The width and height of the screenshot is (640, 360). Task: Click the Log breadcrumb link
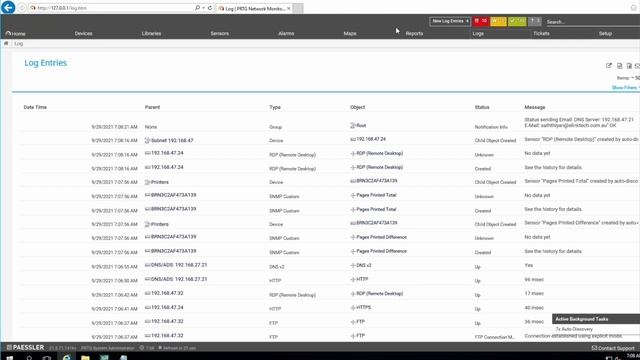pyautogui.click(x=18, y=44)
